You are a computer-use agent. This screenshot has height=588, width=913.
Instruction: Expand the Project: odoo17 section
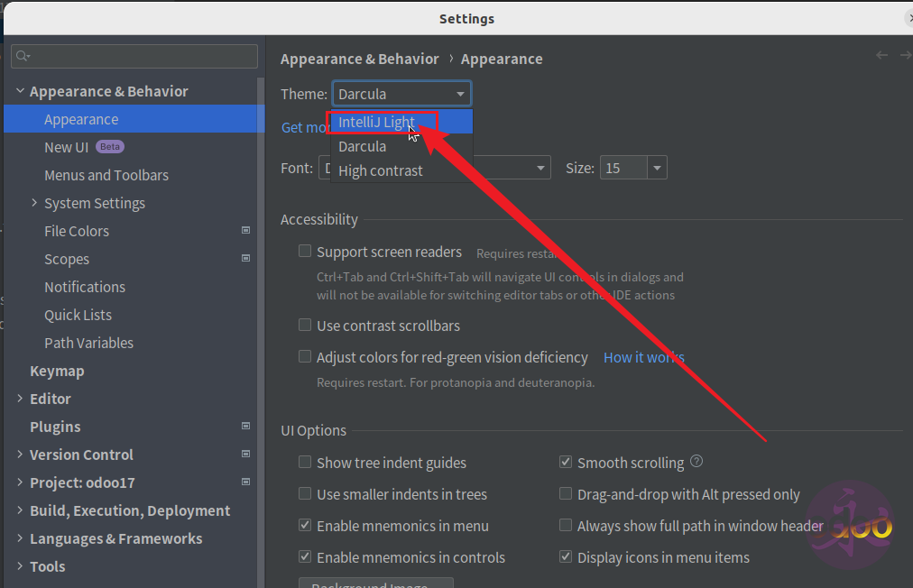pos(21,482)
